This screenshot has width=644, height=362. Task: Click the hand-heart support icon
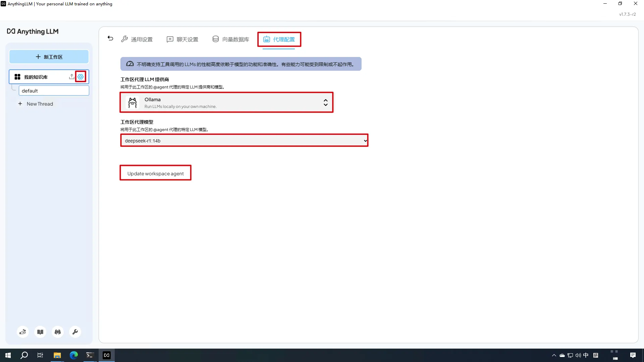tap(23, 332)
